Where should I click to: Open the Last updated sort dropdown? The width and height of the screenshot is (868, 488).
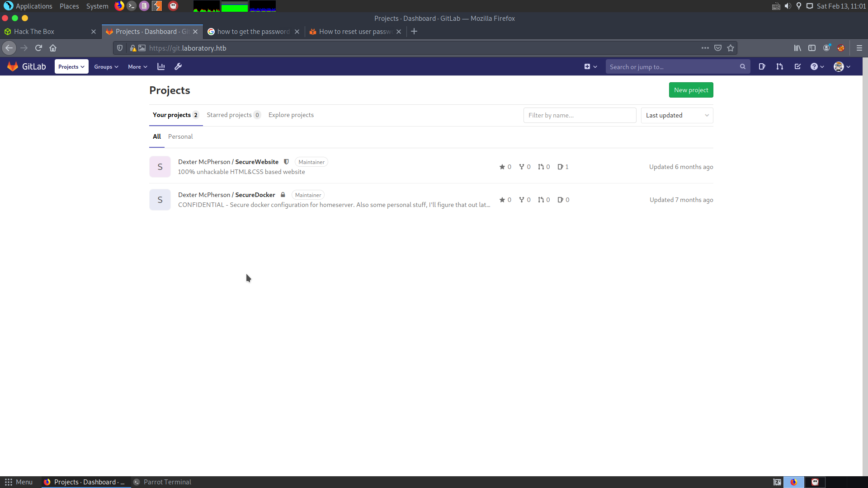coord(677,115)
